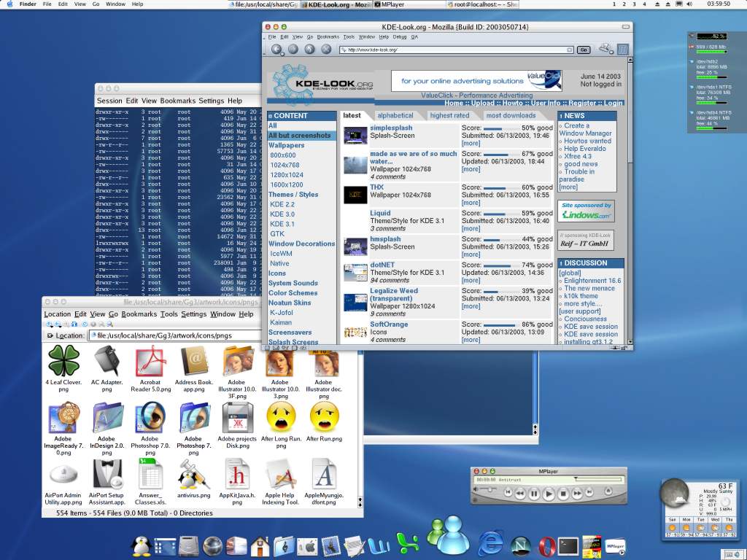The height and width of the screenshot is (560, 747).
Task: Click the Lindows.com sponsor banner
Action: [x=586, y=211]
